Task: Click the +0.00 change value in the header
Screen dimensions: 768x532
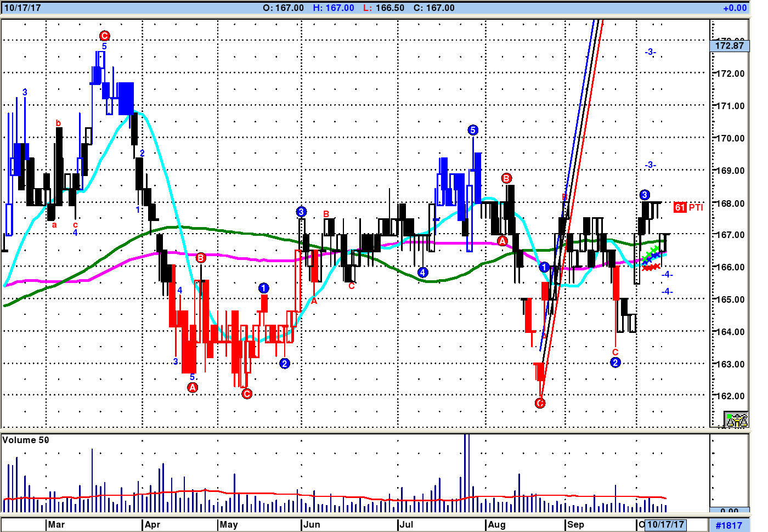Action: pyautogui.click(x=735, y=8)
